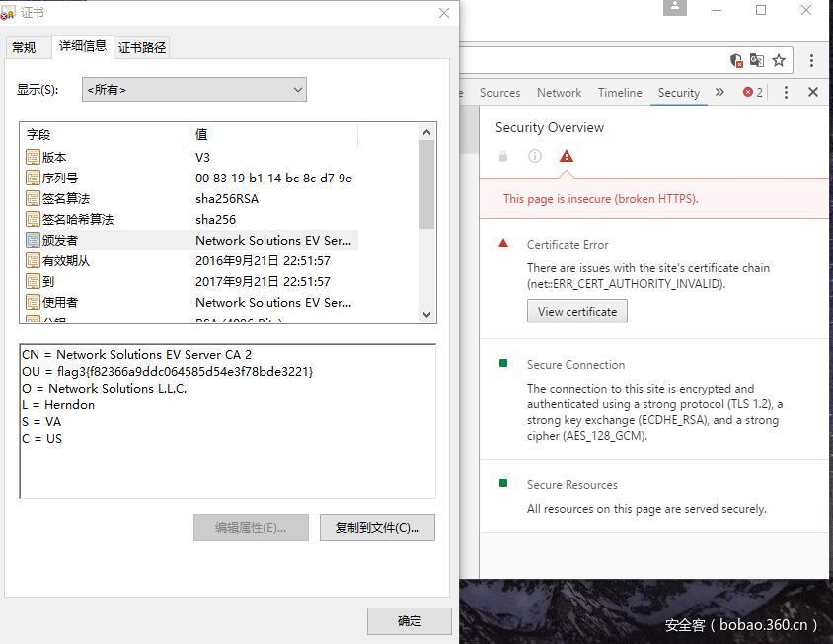Screen dimensions: 833x644
Task: Click the info circle security icon
Action: coord(535,156)
